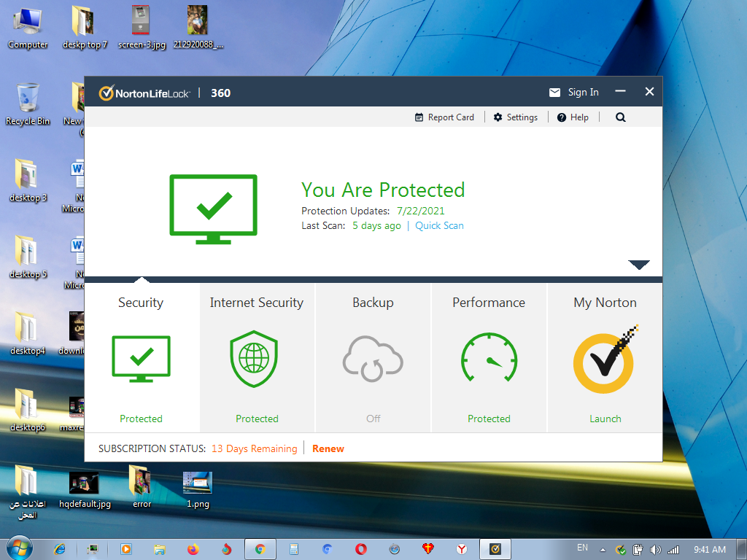Click the network signal tray icon
This screenshot has height=560, width=747.
pyautogui.click(x=673, y=550)
